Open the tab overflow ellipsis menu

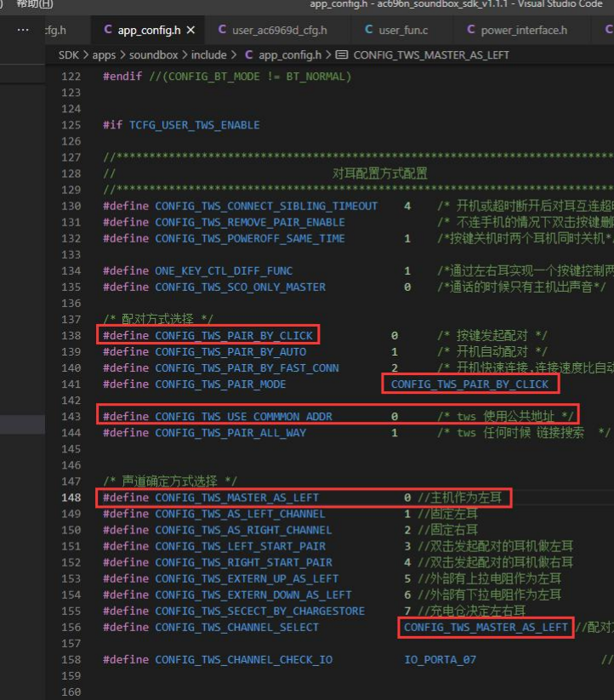click(23, 30)
